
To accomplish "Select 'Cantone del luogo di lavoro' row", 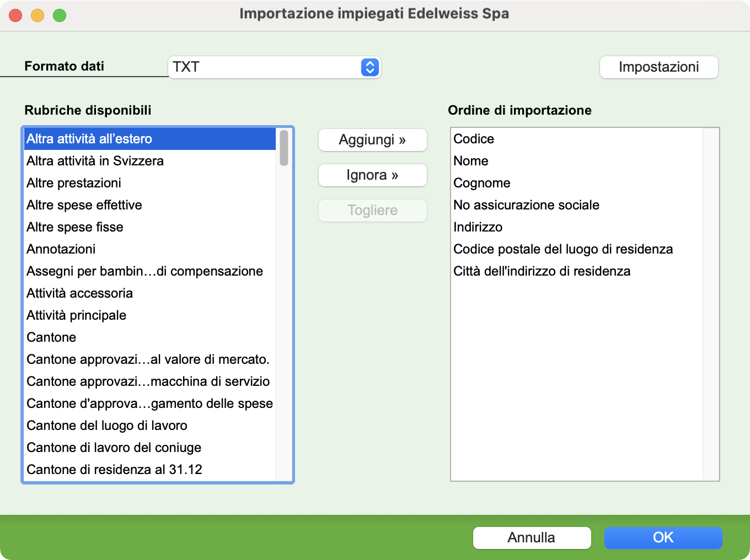I will click(x=150, y=426).
